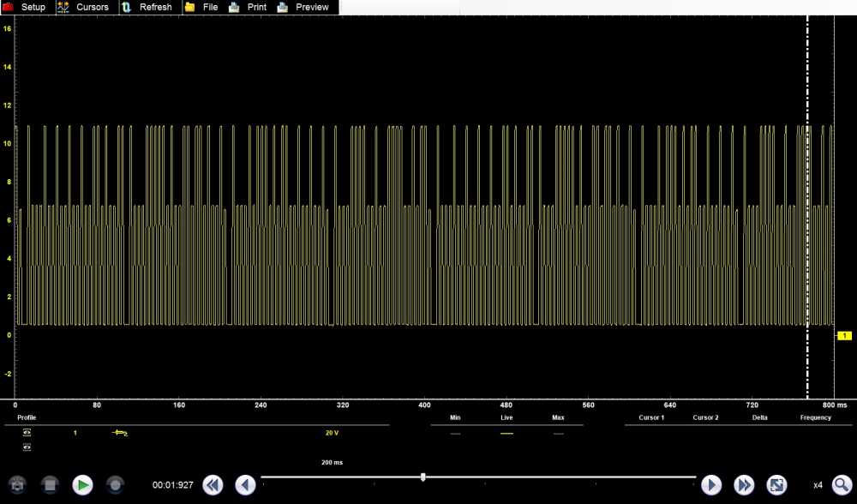Click the expand view icon
The height and width of the screenshot is (504, 857).
coord(776,485)
